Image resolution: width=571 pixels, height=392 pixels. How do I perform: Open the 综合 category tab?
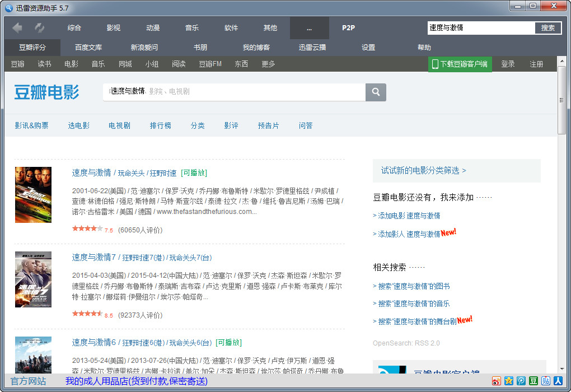[x=74, y=27]
